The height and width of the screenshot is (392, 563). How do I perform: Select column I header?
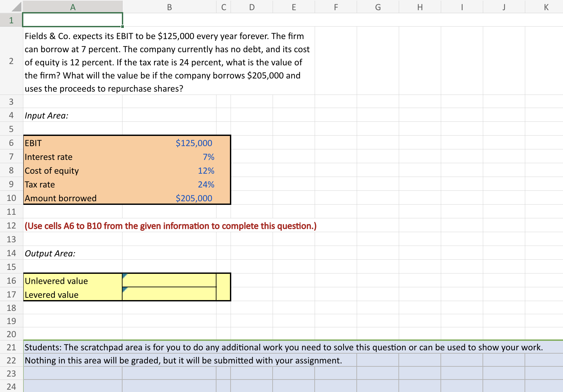tap(462, 7)
